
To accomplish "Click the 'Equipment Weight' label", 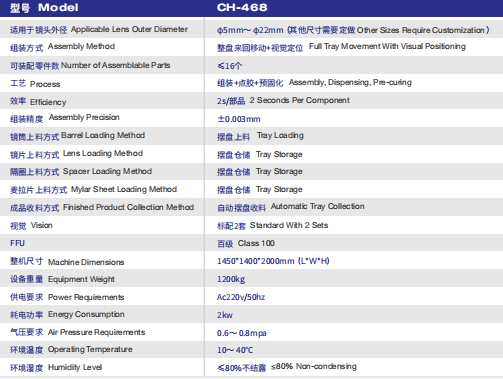I will 81,279.
